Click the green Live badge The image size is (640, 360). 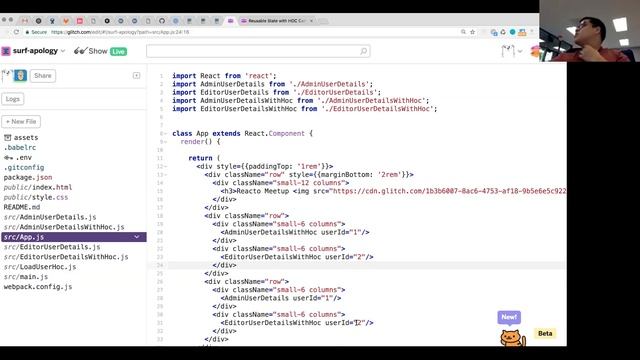tap(118, 51)
